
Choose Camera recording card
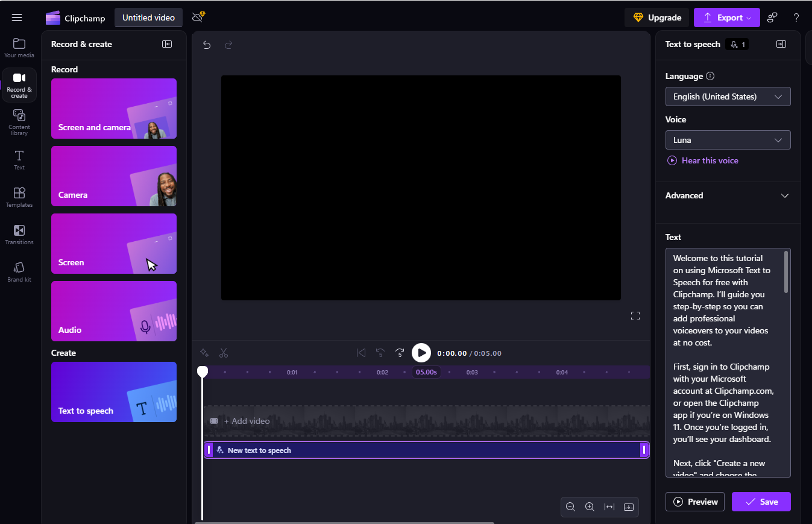pos(114,176)
